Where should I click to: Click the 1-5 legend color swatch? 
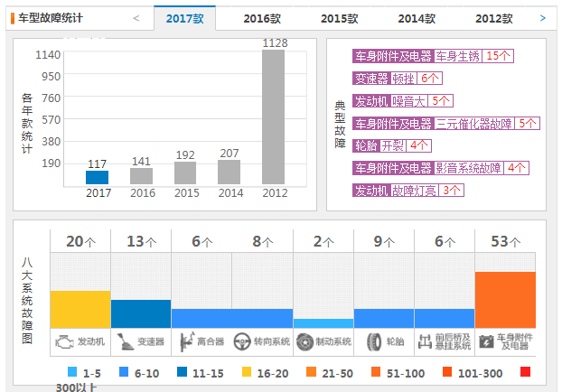tap(72, 372)
